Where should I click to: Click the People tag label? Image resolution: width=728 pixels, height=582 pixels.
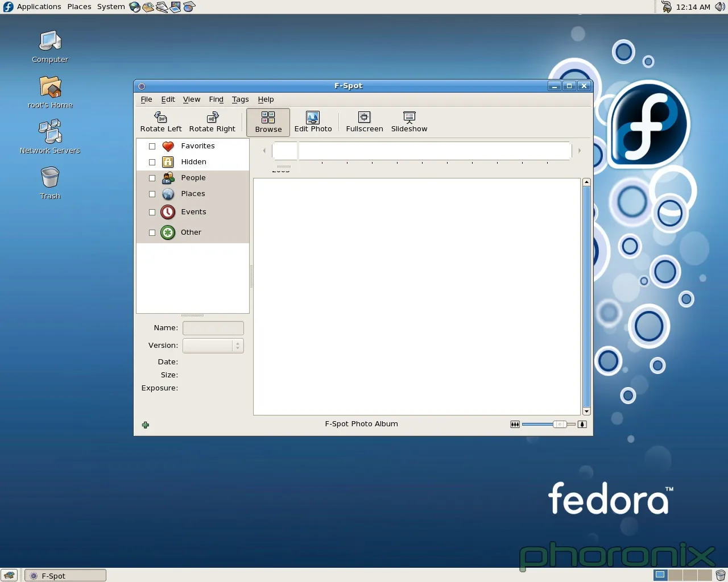193,178
